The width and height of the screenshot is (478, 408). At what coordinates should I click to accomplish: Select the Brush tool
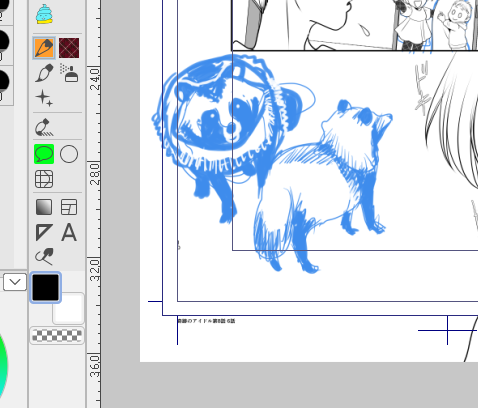tap(44, 73)
